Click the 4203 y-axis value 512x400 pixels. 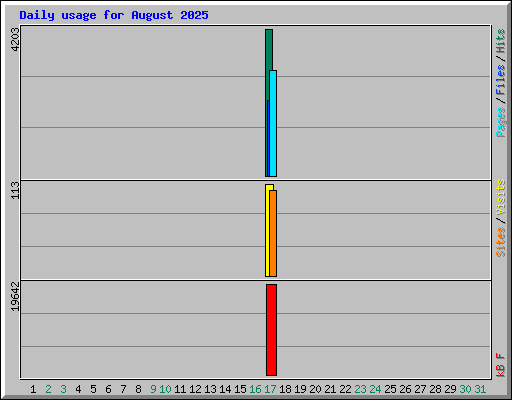click(x=15, y=39)
